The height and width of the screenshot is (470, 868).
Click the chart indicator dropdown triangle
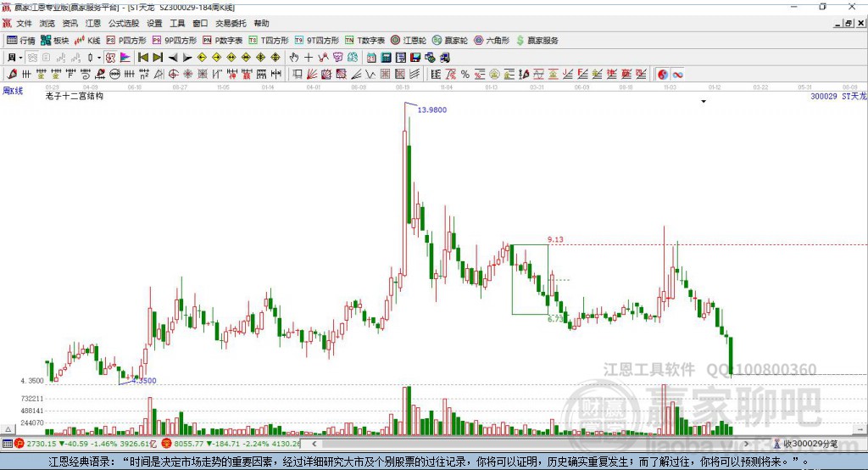tap(704, 102)
